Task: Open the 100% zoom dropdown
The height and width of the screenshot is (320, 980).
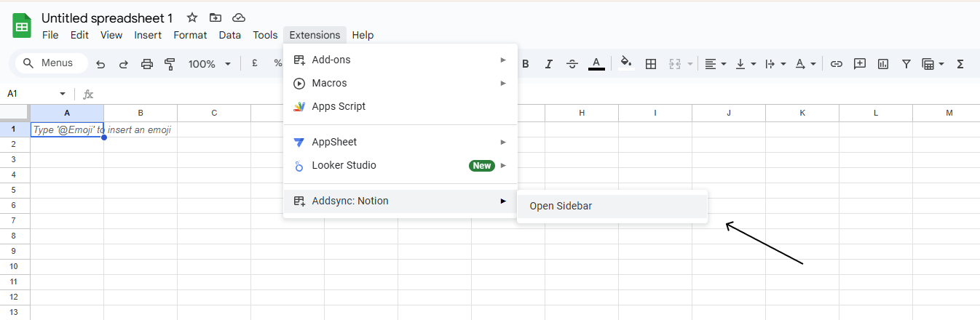Action: (209, 64)
